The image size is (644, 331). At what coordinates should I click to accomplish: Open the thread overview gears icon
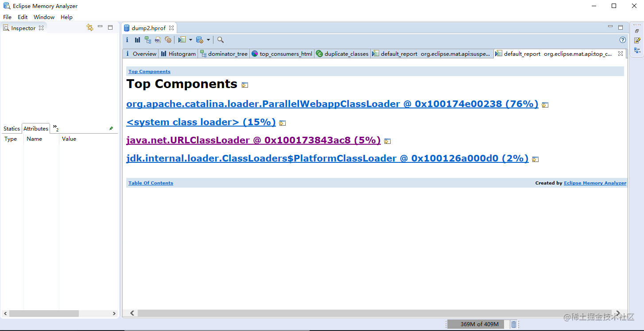168,40
